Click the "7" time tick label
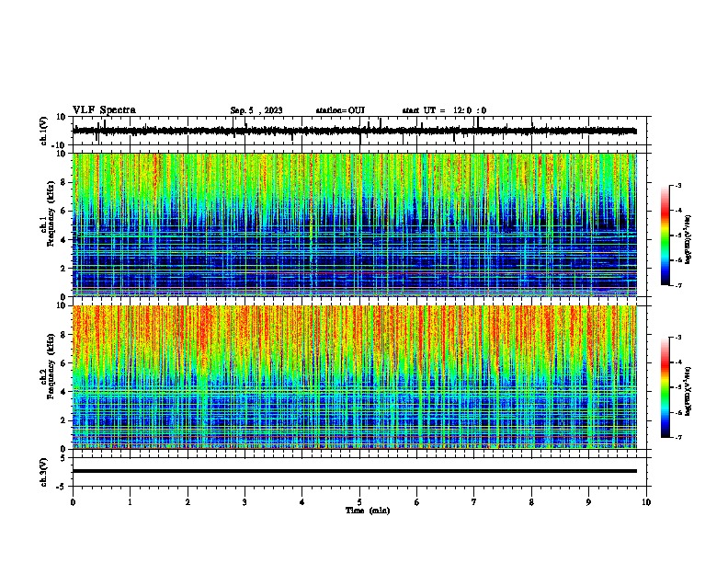 474,501
